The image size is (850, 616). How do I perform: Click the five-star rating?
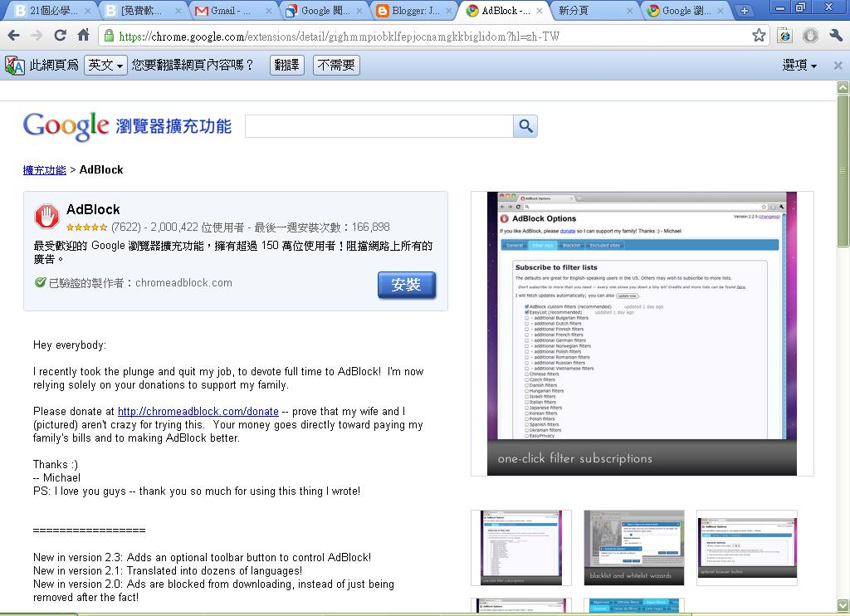click(86, 227)
